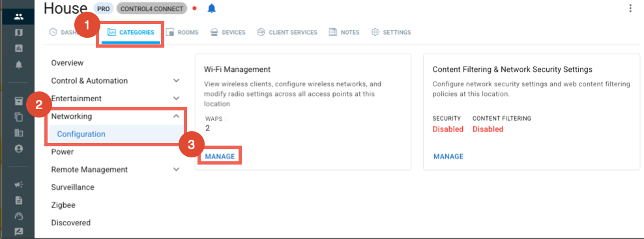Select Control & Automation category

89,80
